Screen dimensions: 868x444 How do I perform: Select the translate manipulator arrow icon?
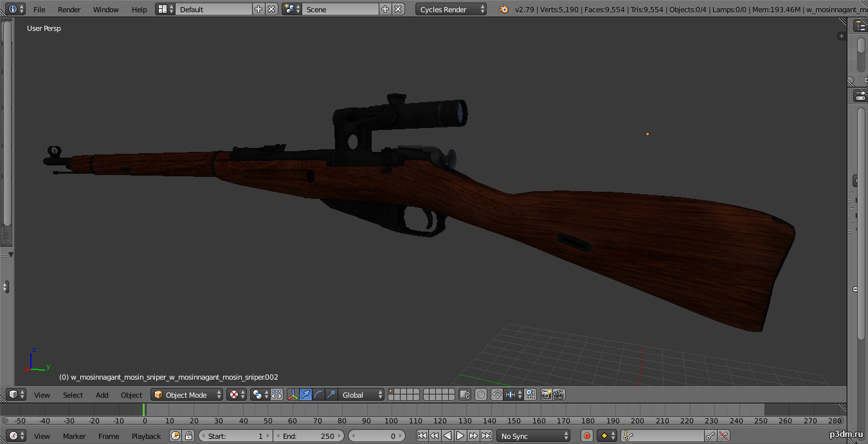click(306, 394)
